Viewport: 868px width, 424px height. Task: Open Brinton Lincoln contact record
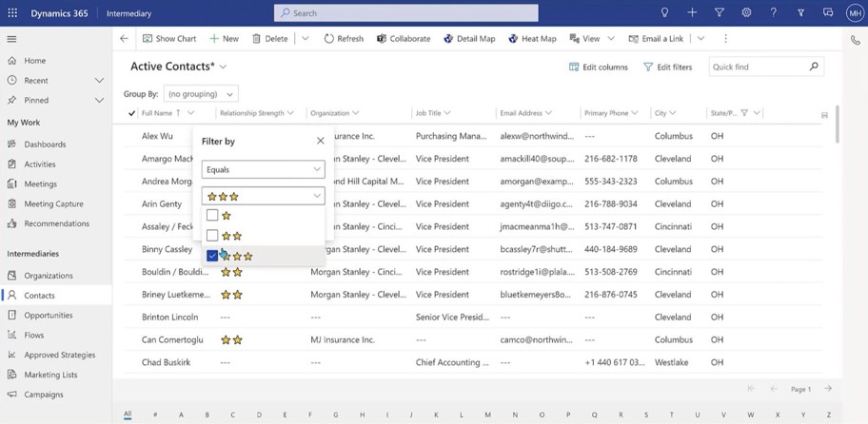click(x=169, y=318)
